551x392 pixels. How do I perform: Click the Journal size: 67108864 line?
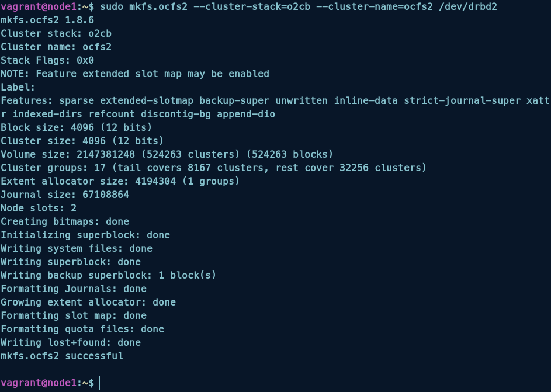pos(65,195)
